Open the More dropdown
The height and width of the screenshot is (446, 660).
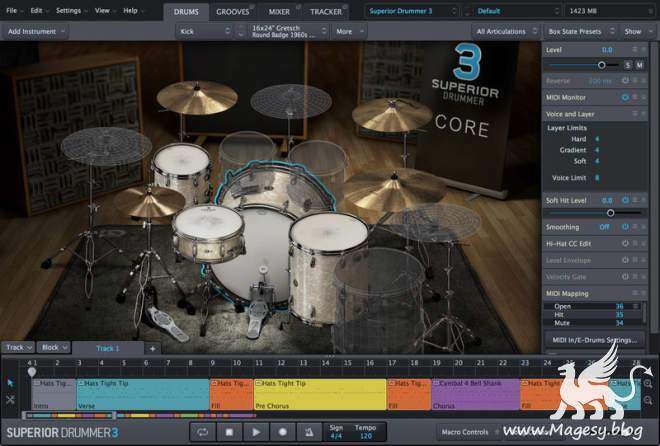[x=349, y=31]
